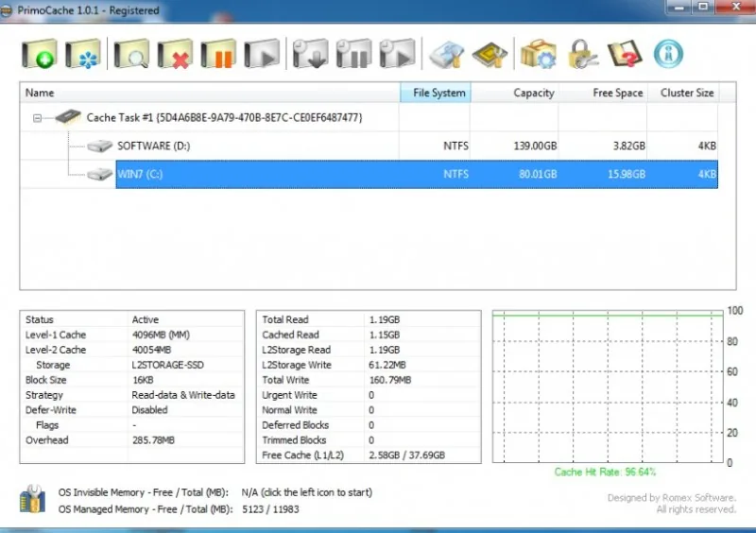Click the WIN7 (C:) drive icon
This screenshot has width=756, height=533.
point(100,174)
